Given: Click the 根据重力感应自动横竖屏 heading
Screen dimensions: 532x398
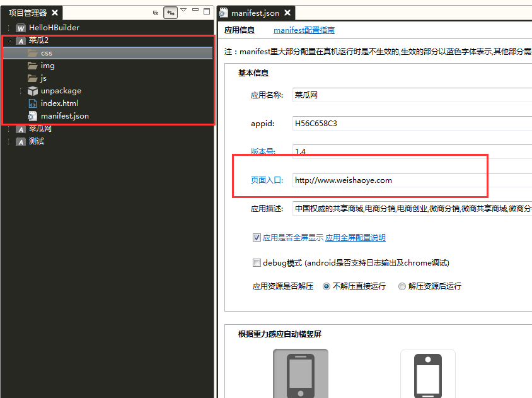Looking at the screenshot, I should 280,334.
